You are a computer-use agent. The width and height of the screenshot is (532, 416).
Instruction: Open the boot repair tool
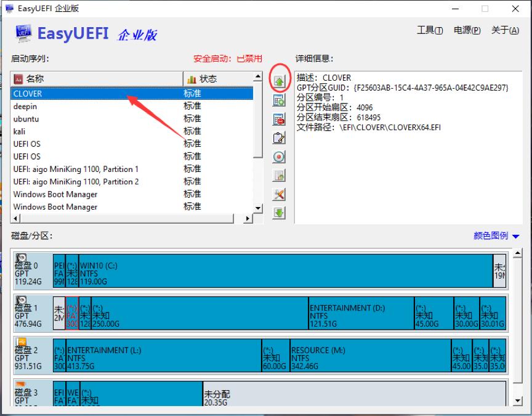[x=278, y=194]
